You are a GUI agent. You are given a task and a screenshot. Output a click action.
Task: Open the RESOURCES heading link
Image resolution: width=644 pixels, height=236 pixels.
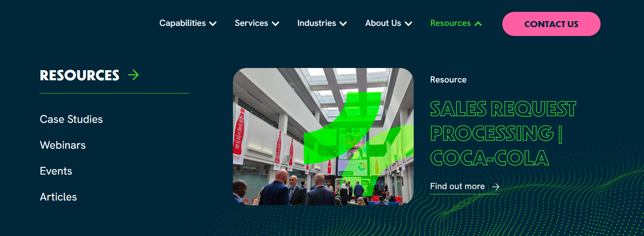79,75
